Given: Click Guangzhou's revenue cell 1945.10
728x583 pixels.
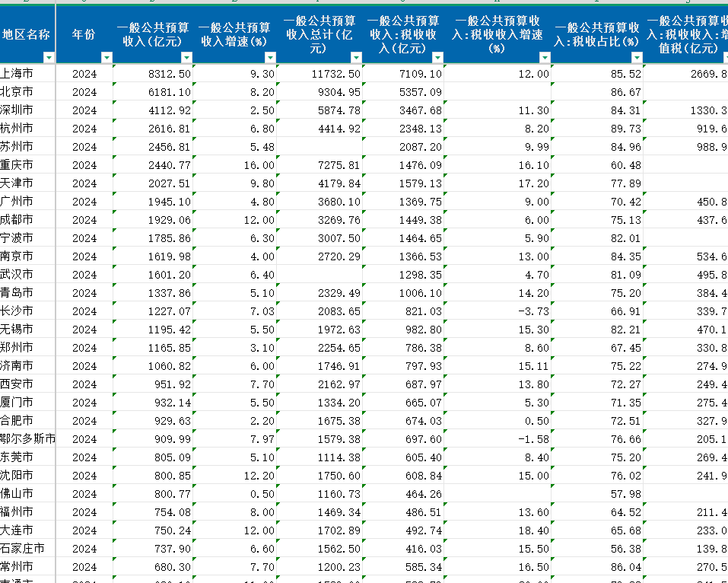Looking at the screenshot, I should 153,201.
